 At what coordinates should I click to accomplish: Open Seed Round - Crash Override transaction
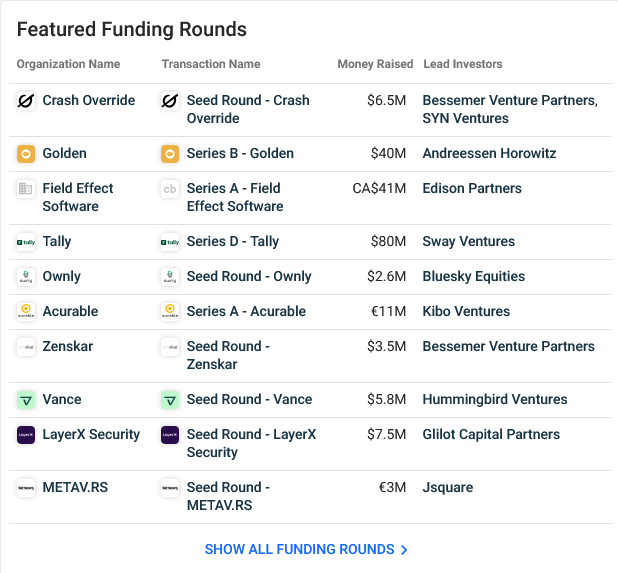coord(248,109)
